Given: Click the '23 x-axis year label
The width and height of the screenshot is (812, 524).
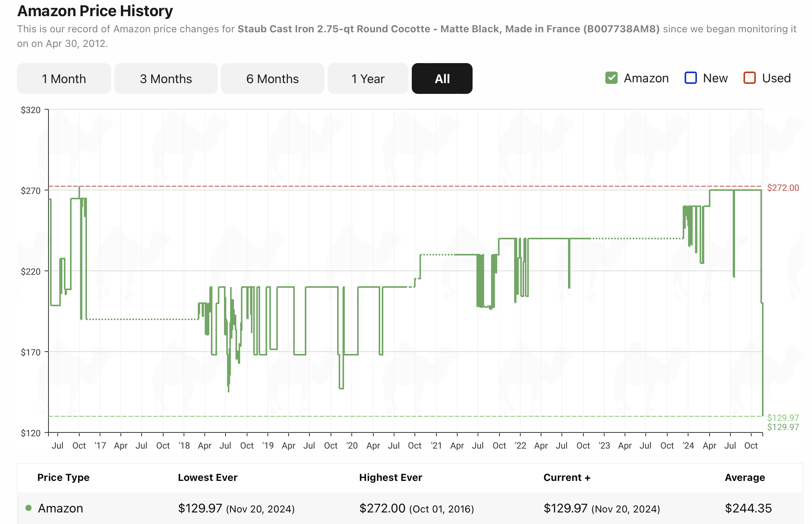Looking at the screenshot, I should (604, 446).
